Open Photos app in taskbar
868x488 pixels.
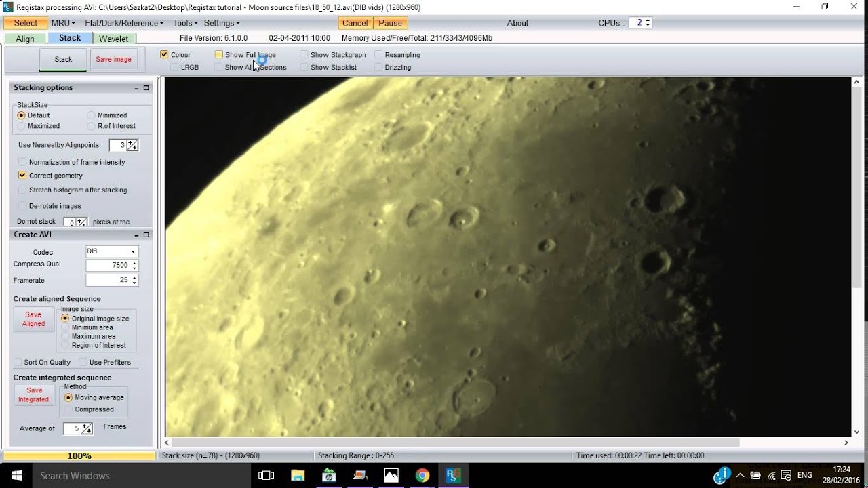[391, 475]
